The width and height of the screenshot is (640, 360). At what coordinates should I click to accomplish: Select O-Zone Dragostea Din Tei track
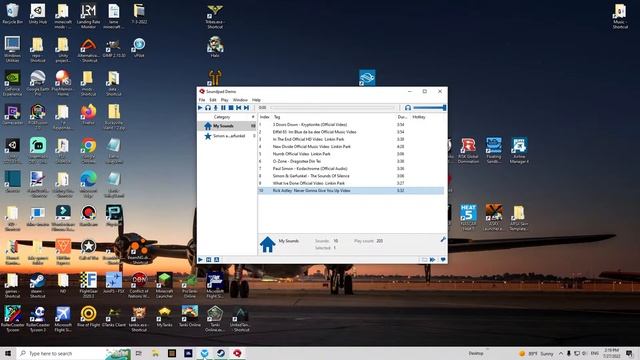[x=351, y=161]
